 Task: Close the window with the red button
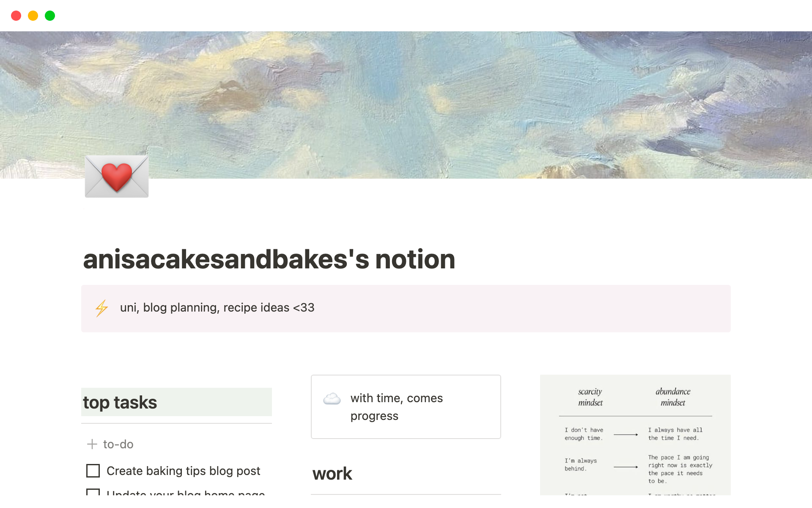tap(16, 16)
